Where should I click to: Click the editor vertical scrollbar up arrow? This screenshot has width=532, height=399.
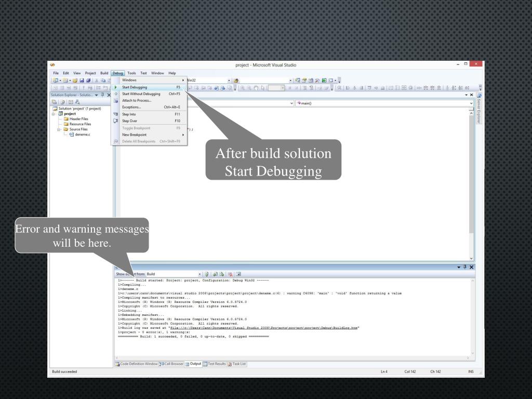pyautogui.click(x=471, y=113)
